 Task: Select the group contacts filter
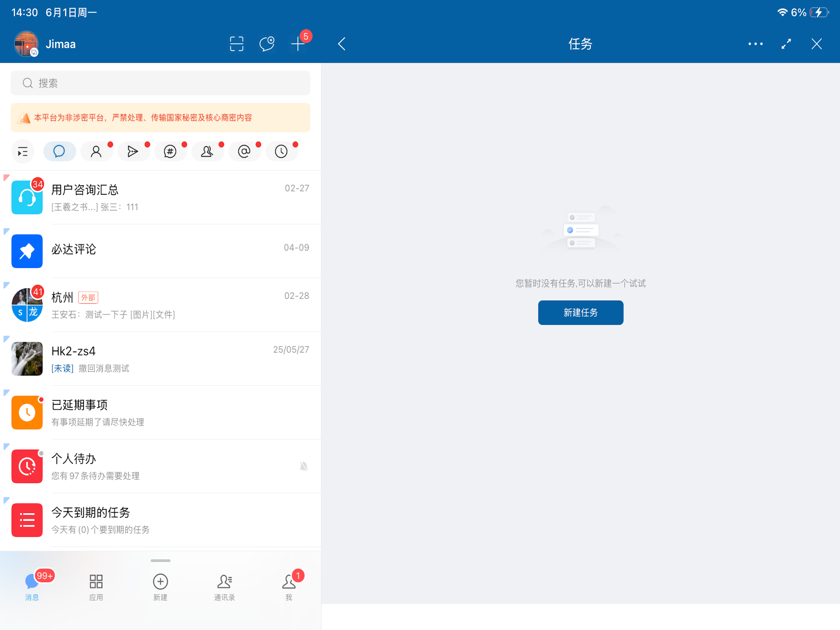point(207,152)
